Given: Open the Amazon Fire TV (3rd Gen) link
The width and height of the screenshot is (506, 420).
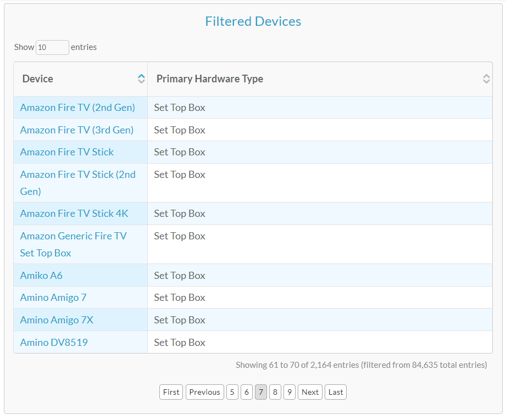Looking at the screenshot, I should coord(77,130).
